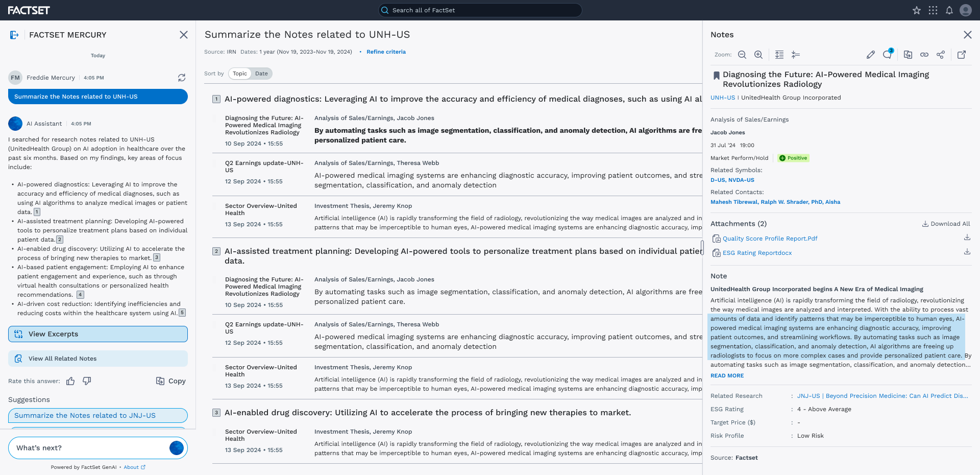Open the user profile avatar
980x475 pixels.
tap(966, 10)
